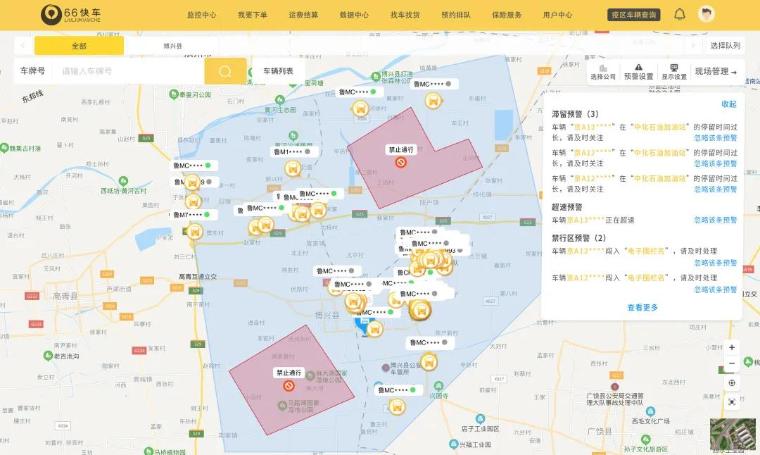Click the locate/recenter map icon

click(x=732, y=383)
